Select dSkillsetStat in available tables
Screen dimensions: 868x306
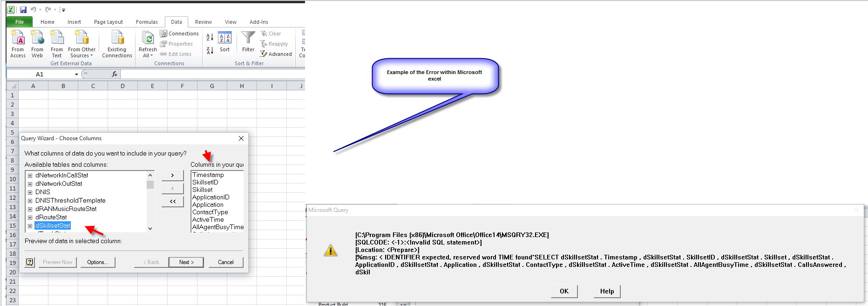tap(53, 225)
